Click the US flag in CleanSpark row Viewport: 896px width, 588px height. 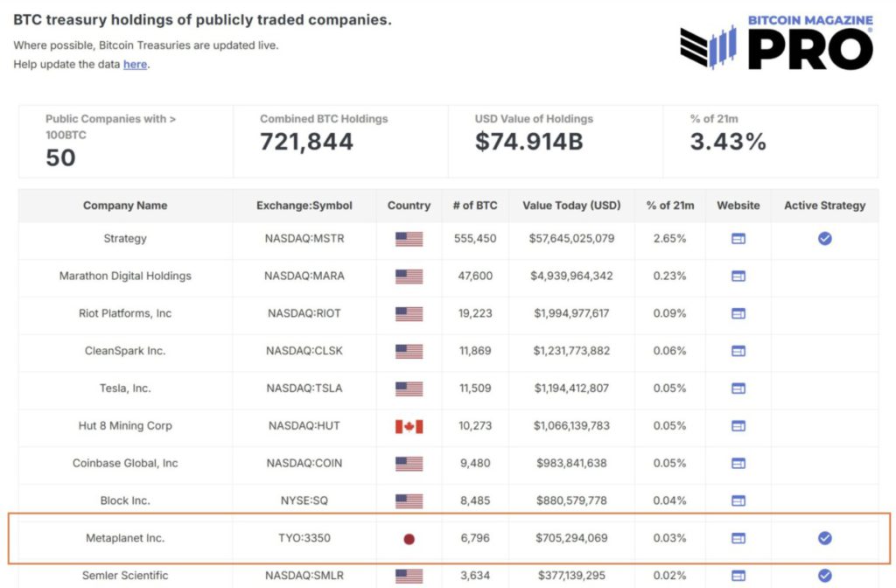(x=409, y=352)
